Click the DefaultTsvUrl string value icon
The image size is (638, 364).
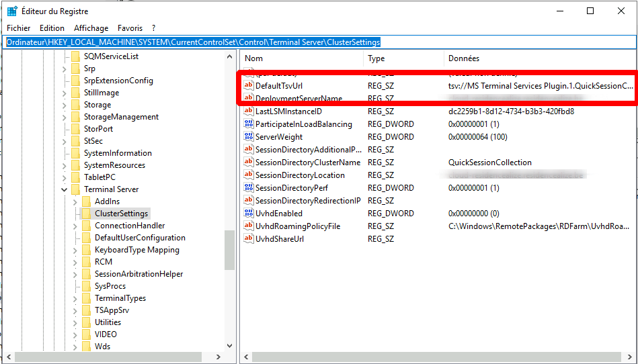249,86
